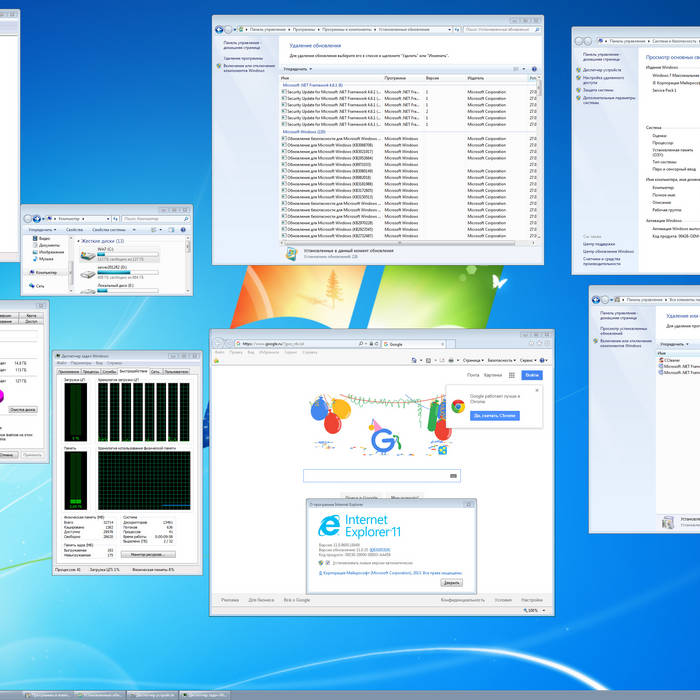Open the Видео library in Computer sidebar
The width and height of the screenshot is (700, 700).
[x=41, y=238]
